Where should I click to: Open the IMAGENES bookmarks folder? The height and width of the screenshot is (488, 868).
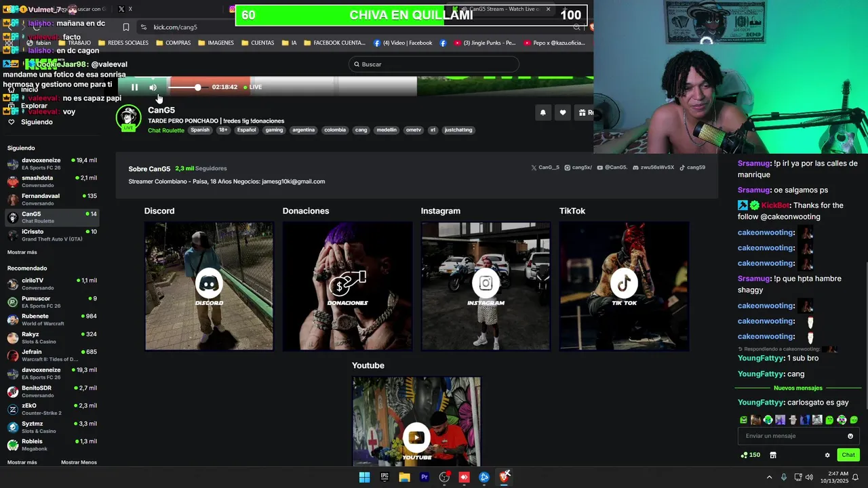(x=216, y=43)
